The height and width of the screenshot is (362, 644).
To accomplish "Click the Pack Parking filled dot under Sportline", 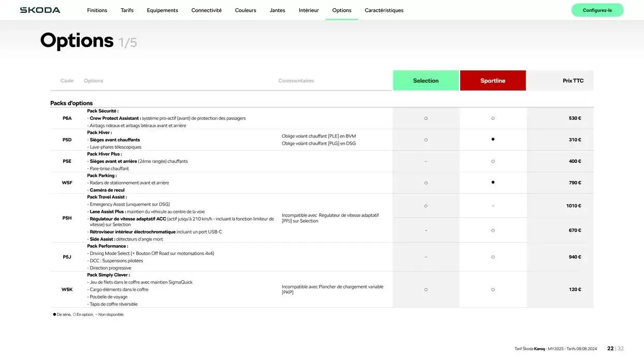I will coord(493,183).
